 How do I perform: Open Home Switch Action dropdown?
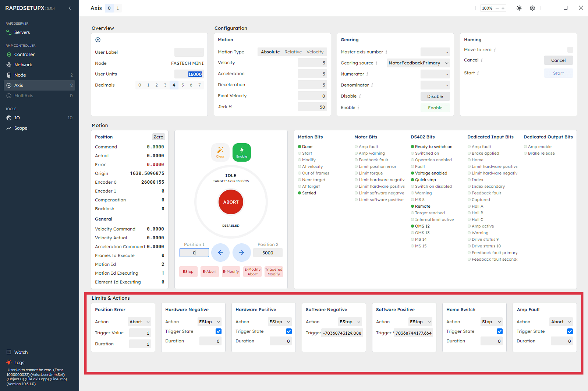pyautogui.click(x=492, y=322)
